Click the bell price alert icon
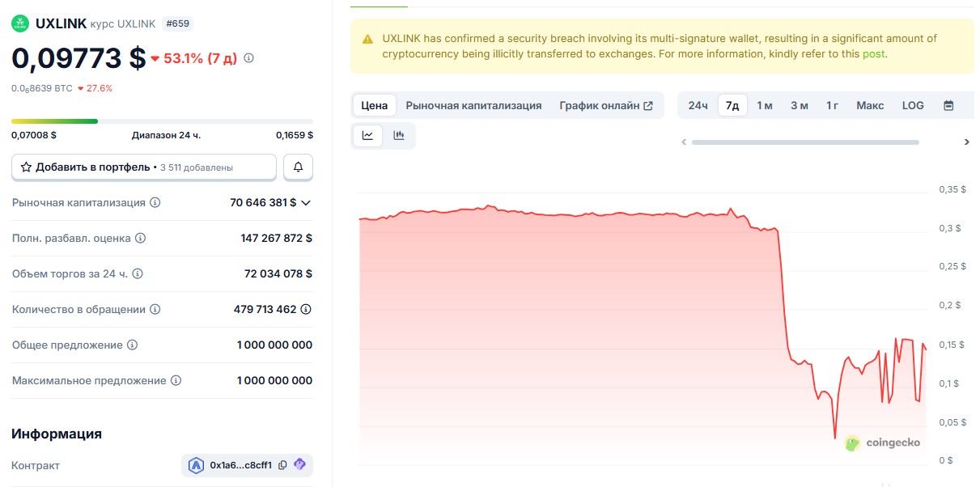Screen dimensions: 980x487 click(x=298, y=167)
